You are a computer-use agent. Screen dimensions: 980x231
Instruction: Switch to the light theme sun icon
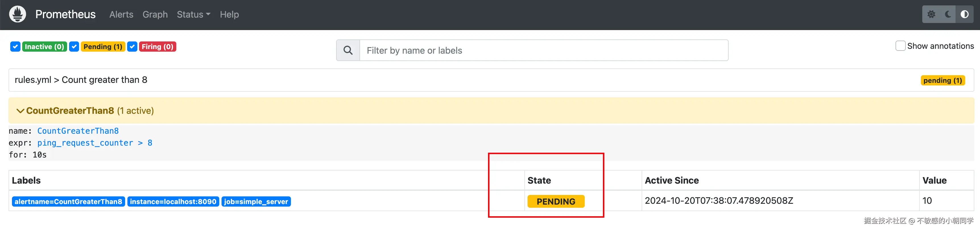coord(931,14)
